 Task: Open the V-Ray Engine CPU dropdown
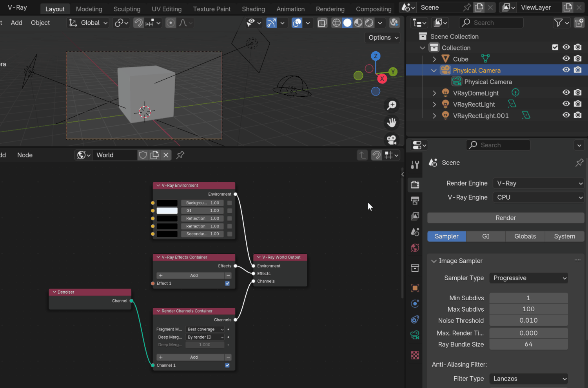coord(539,197)
